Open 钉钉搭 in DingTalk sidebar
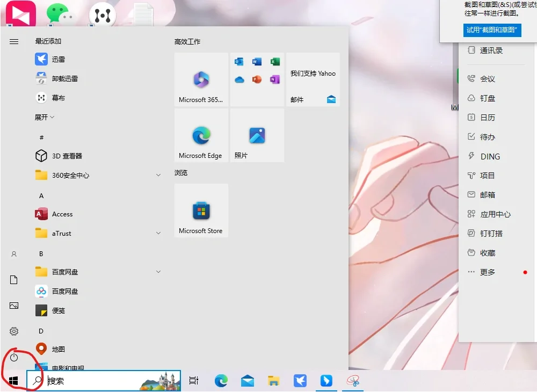537x392 pixels. pyautogui.click(x=485, y=234)
